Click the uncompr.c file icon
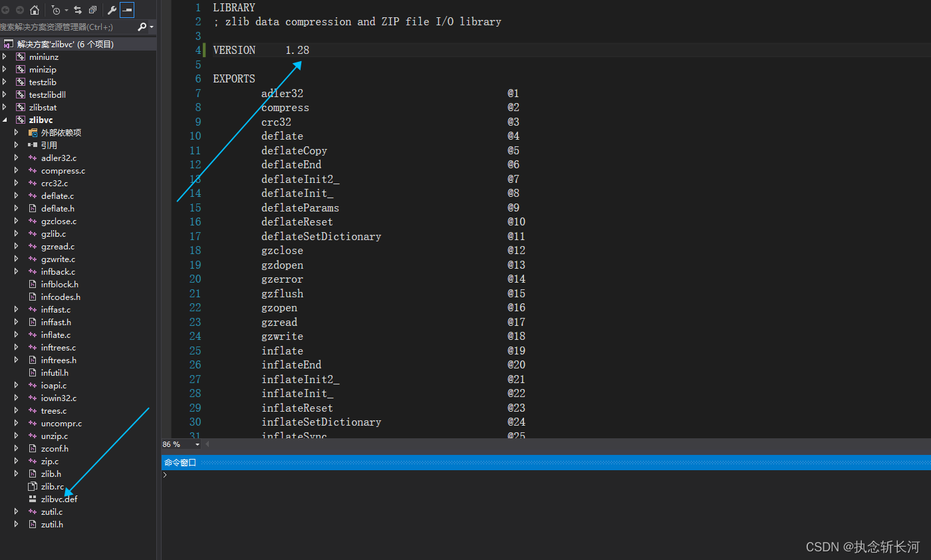Image resolution: width=931 pixels, height=560 pixels. coord(33,423)
